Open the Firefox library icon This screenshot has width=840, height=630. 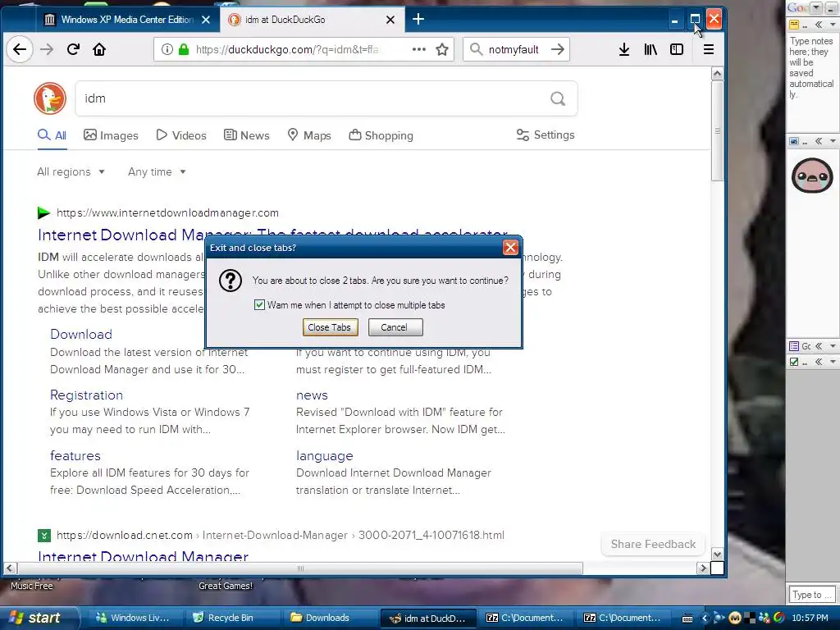651,50
